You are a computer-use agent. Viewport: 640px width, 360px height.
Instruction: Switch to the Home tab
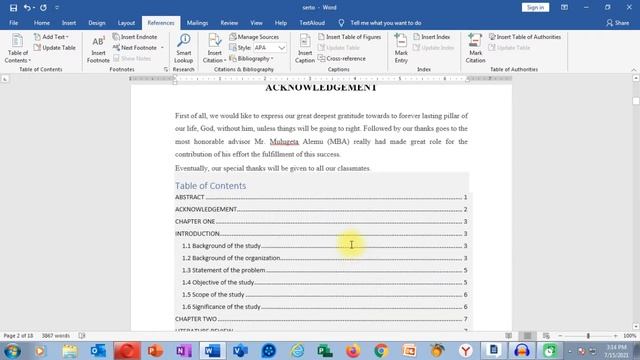tap(42, 23)
